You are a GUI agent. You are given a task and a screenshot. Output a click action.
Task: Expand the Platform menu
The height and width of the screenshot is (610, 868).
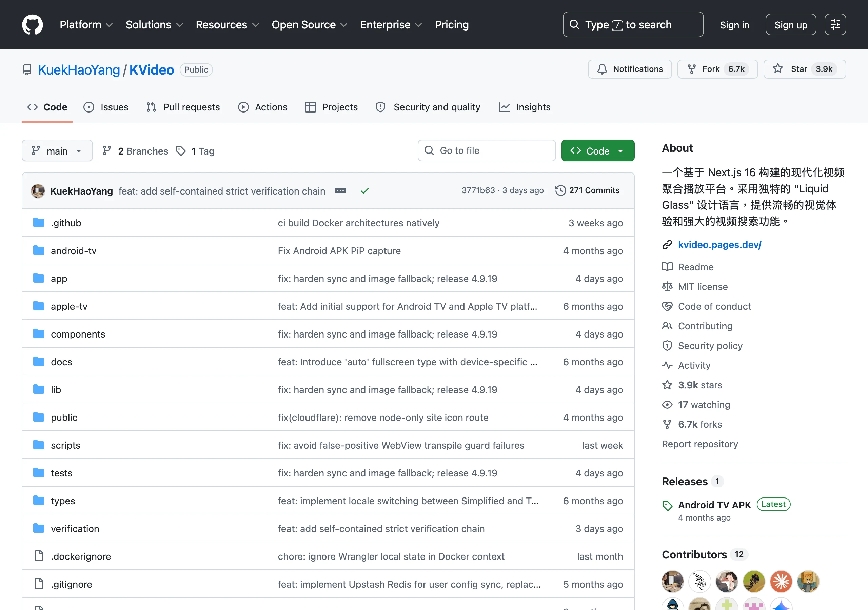(86, 24)
